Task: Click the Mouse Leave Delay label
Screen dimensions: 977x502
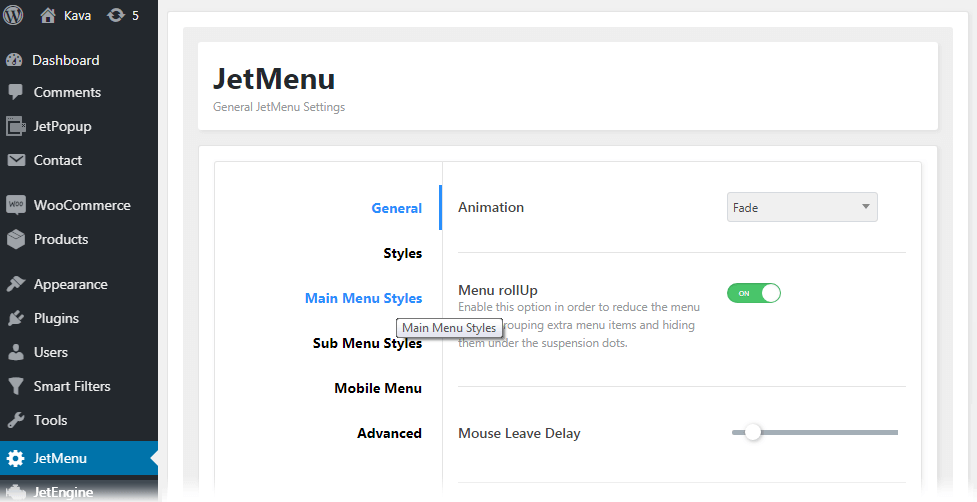Action: click(x=519, y=433)
